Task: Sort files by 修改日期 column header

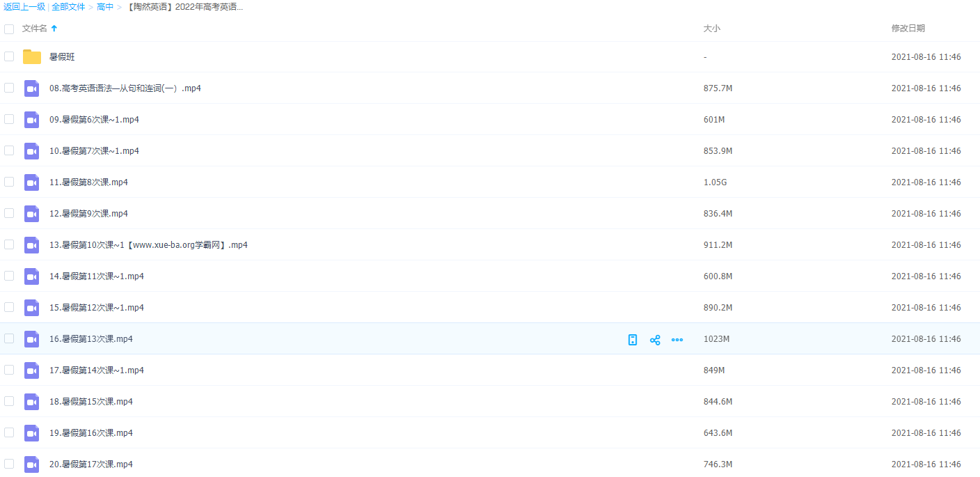Action: (x=908, y=29)
